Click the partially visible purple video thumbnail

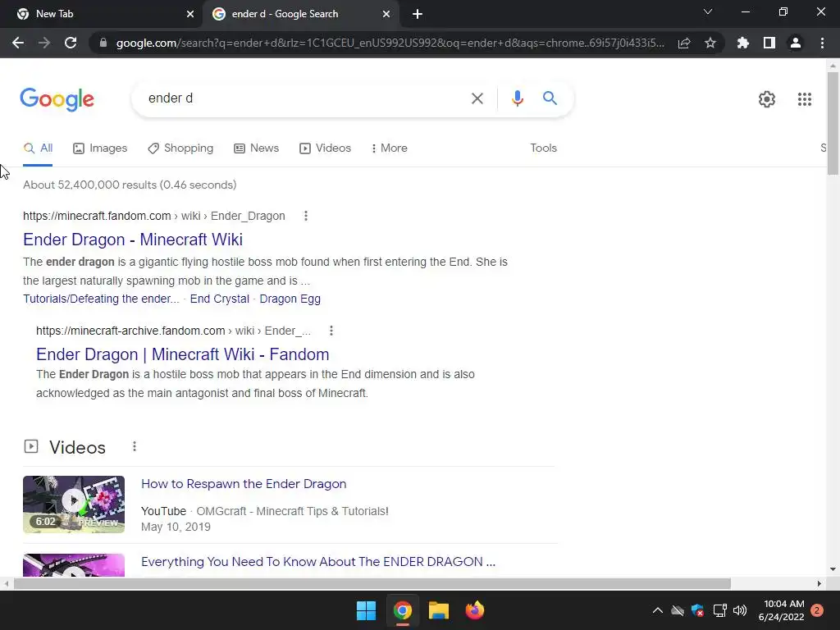[74, 565]
